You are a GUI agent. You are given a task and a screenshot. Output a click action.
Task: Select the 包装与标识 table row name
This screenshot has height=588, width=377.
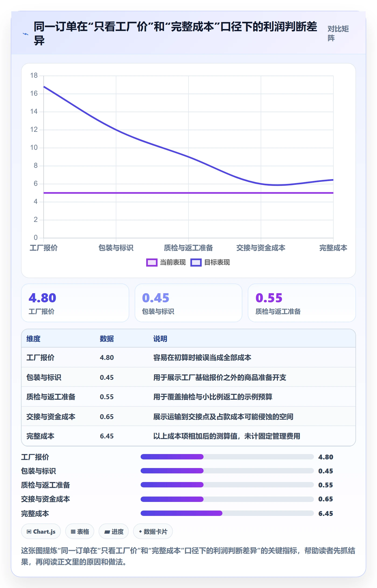[44, 377]
